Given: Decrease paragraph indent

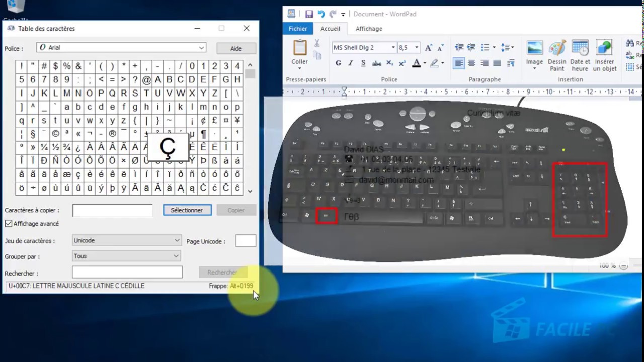Looking at the screenshot, I should (459, 47).
